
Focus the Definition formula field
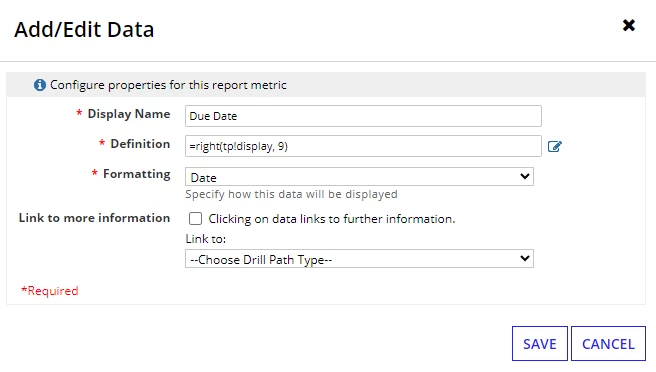(363, 146)
